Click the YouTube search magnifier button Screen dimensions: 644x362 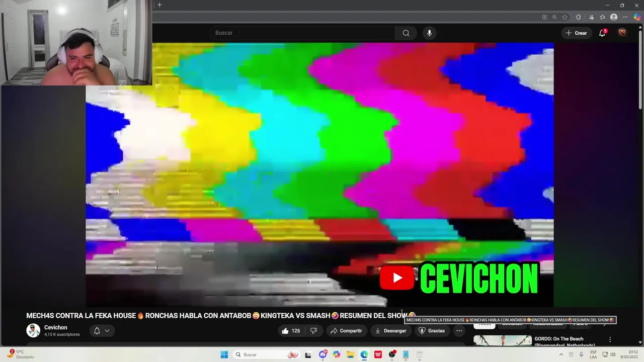tap(406, 33)
